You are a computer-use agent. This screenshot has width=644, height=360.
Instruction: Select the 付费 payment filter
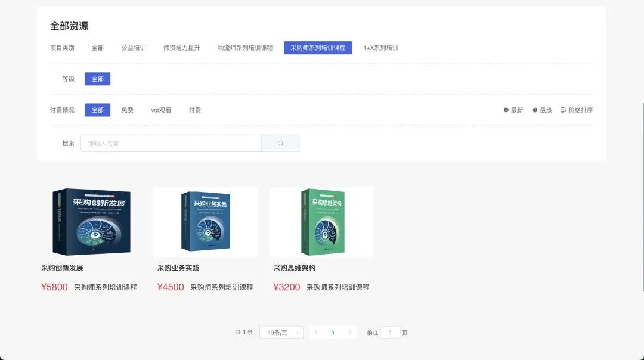coord(196,110)
